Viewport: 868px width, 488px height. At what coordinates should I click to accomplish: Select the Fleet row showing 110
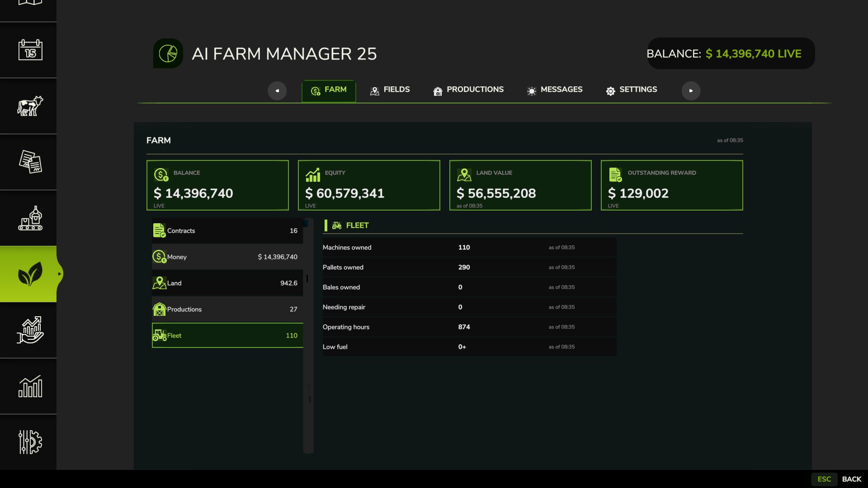(x=227, y=335)
